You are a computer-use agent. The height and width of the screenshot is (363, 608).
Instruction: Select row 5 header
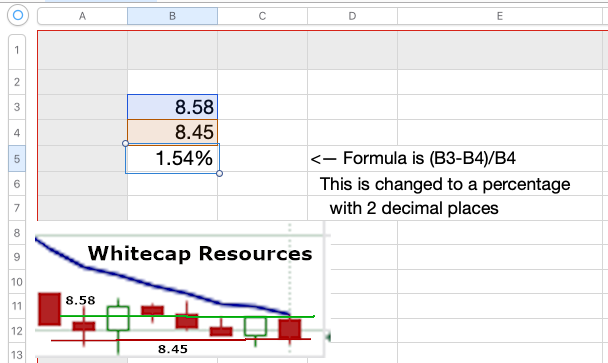[x=17, y=159]
